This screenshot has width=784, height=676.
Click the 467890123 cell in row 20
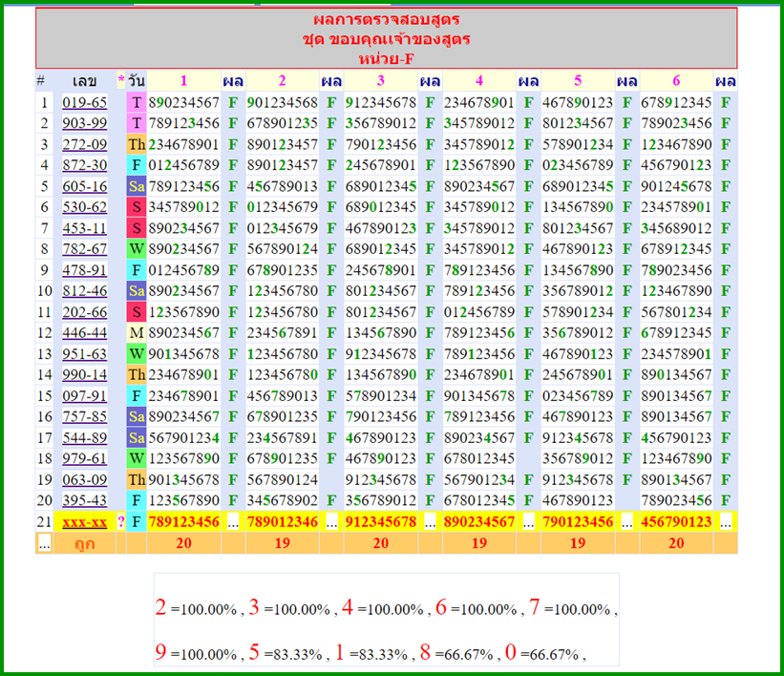[x=578, y=501]
